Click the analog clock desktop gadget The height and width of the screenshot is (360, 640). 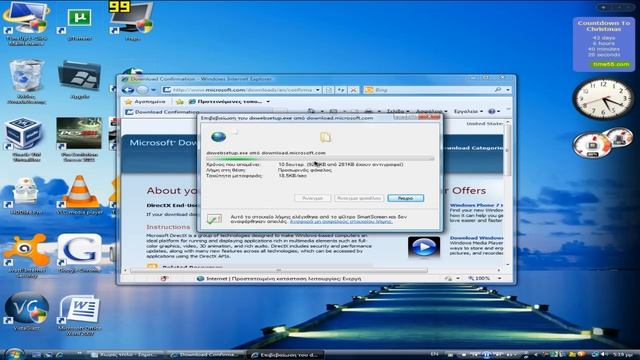click(603, 98)
